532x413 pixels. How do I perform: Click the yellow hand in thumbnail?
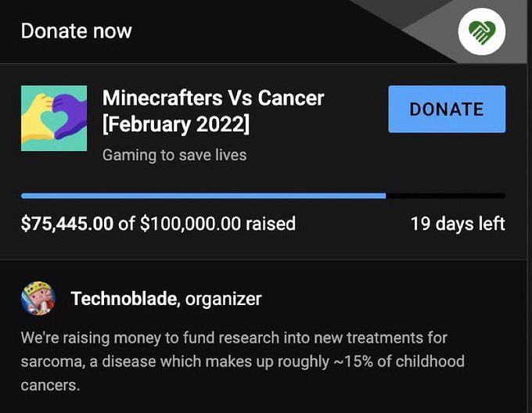[x=36, y=119]
